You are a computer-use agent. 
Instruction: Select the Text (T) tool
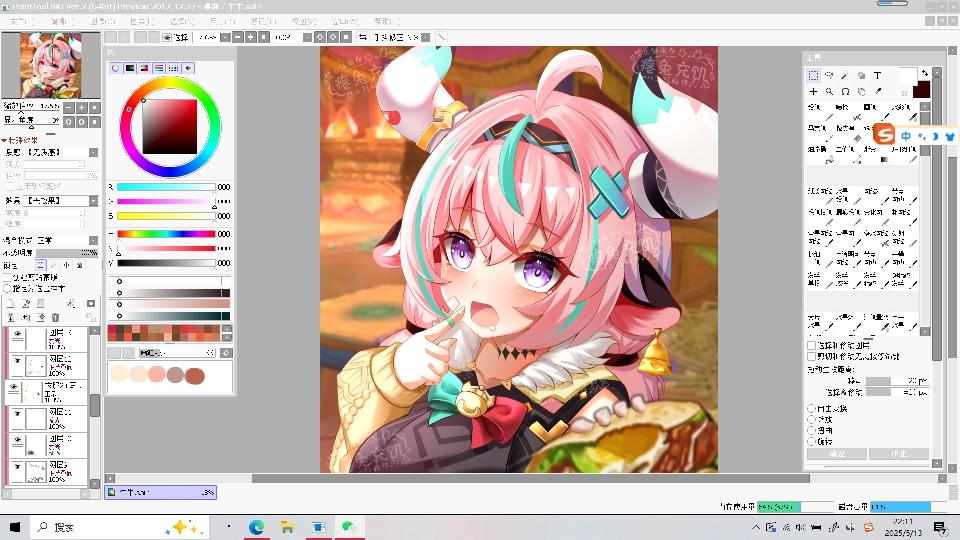pyautogui.click(x=877, y=75)
